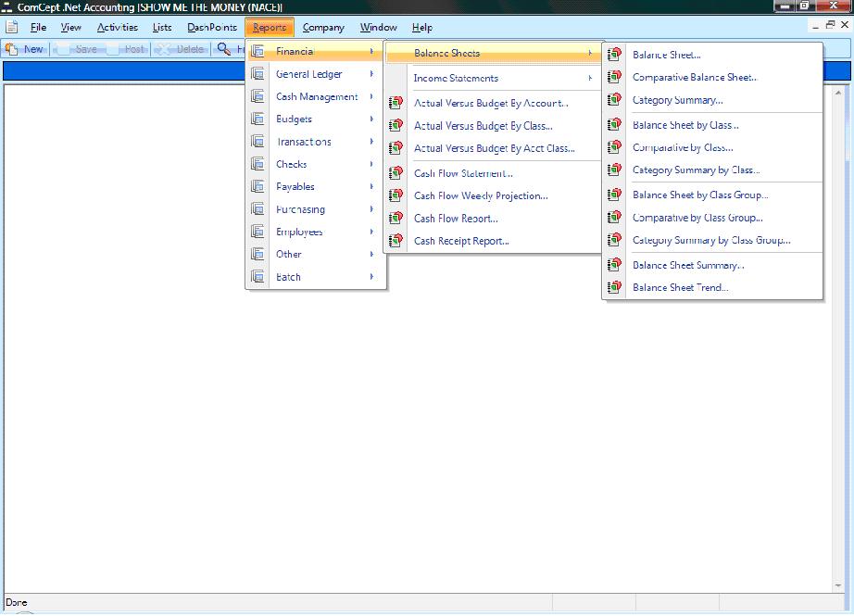Click the report icon beside Cash Flow Statement
The height and width of the screenshot is (616, 854).
pyautogui.click(x=396, y=173)
